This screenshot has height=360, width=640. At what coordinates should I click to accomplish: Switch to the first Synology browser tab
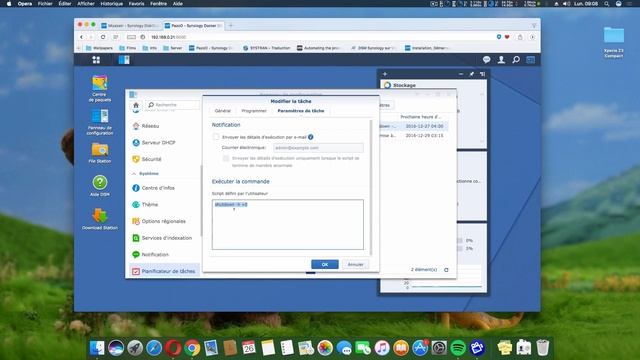pos(130,25)
